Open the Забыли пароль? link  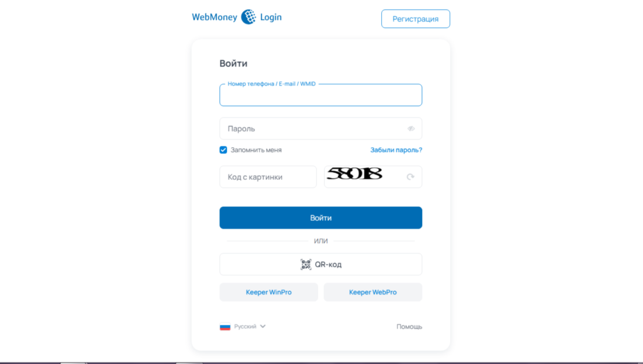396,150
